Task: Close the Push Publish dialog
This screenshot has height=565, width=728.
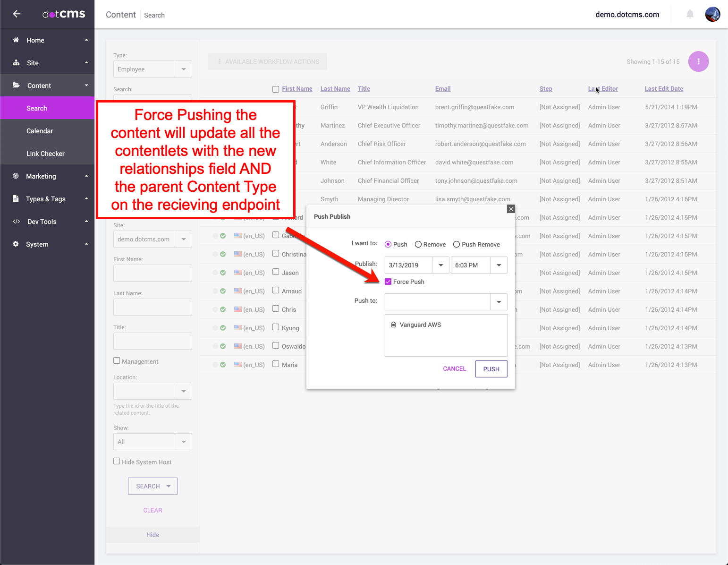Action: coord(510,209)
